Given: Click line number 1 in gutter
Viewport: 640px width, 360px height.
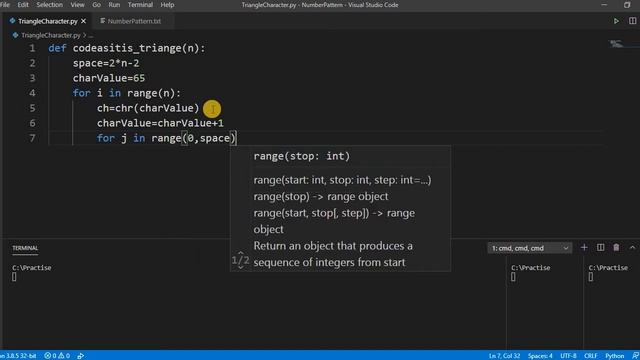Looking at the screenshot, I should (x=32, y=48).
